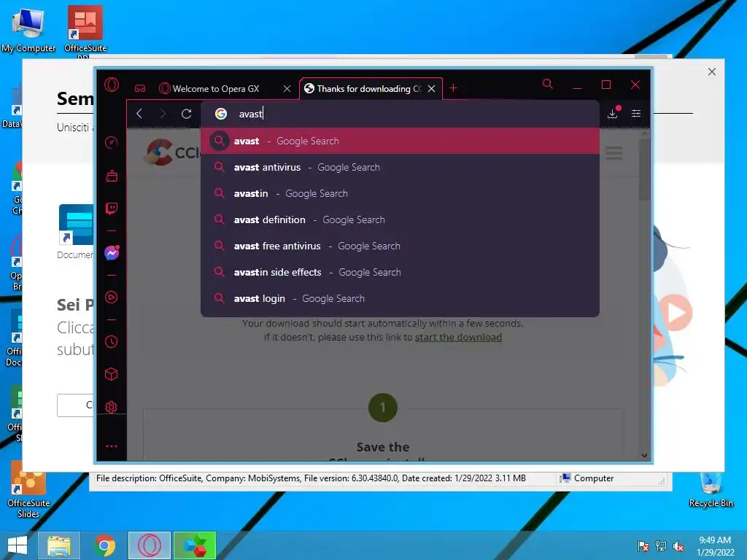Click the address bar containing avast

[400, 114]
